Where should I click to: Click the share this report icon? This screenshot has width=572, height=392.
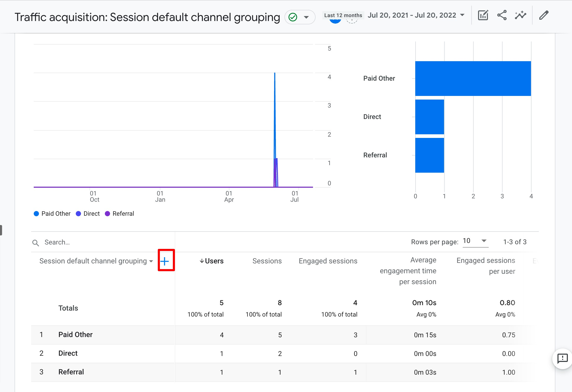(x=502, y=15)
